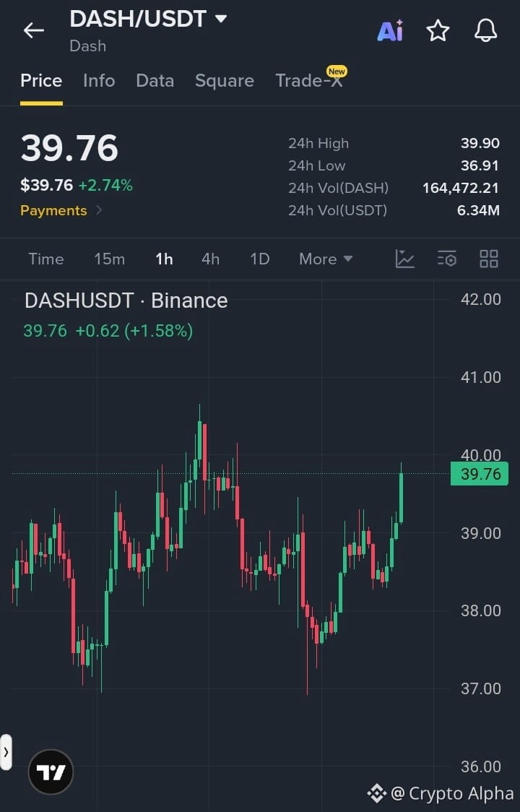The height and width of the screenshot is (812, 520).
Task: Tap the green 39.76 price label
Action: [480, 474]
